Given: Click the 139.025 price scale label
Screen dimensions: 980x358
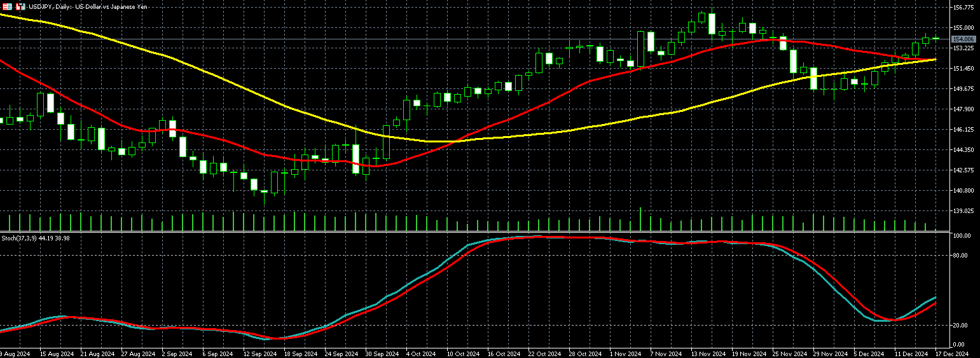Looking at the screenshot, I should click(x=963, y=211).
